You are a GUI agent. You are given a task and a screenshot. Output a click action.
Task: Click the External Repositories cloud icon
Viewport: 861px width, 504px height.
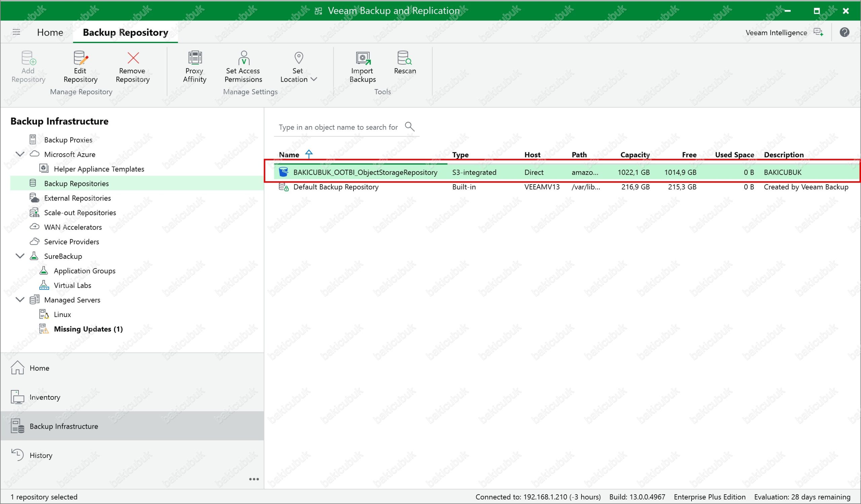click(x=34, y=198)
